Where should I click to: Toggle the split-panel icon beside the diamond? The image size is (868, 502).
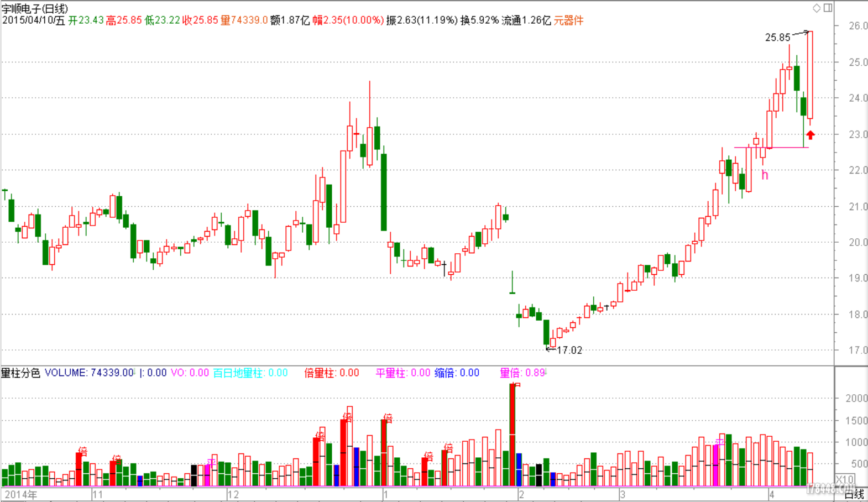pos(828,8)
